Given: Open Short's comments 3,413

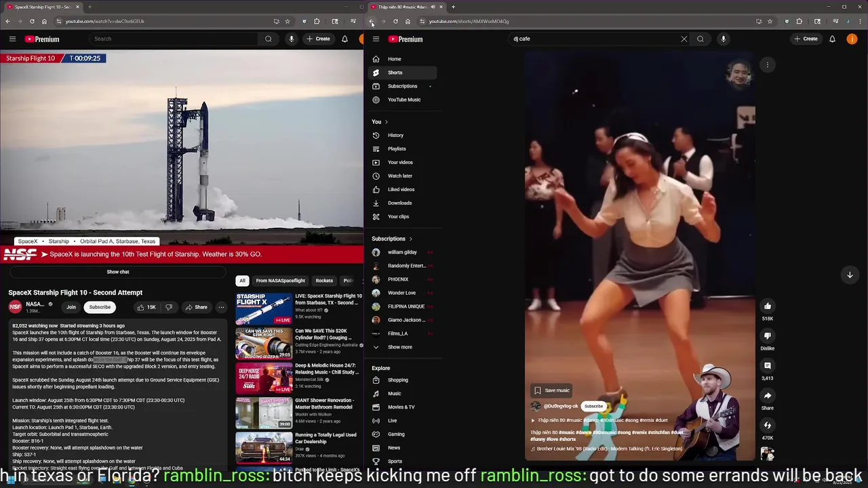Looking at the screenshot, I should [768, 366].
